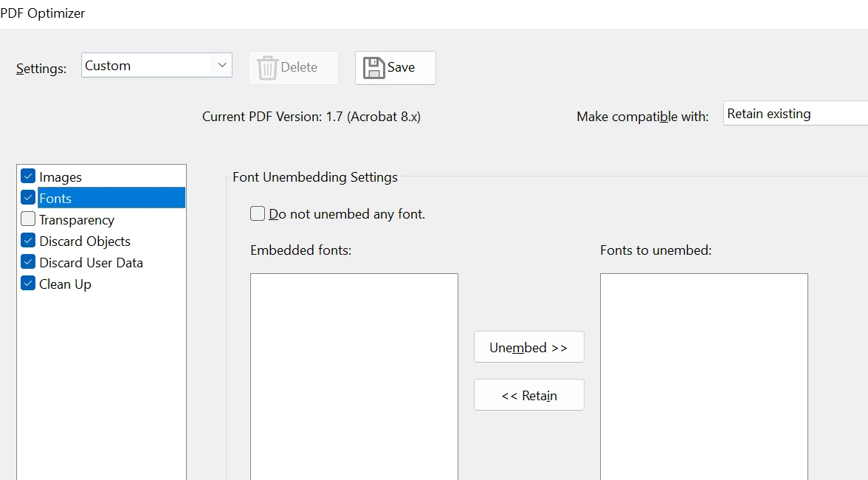
Task: Select the Transparency panel item
Action: 77,220
